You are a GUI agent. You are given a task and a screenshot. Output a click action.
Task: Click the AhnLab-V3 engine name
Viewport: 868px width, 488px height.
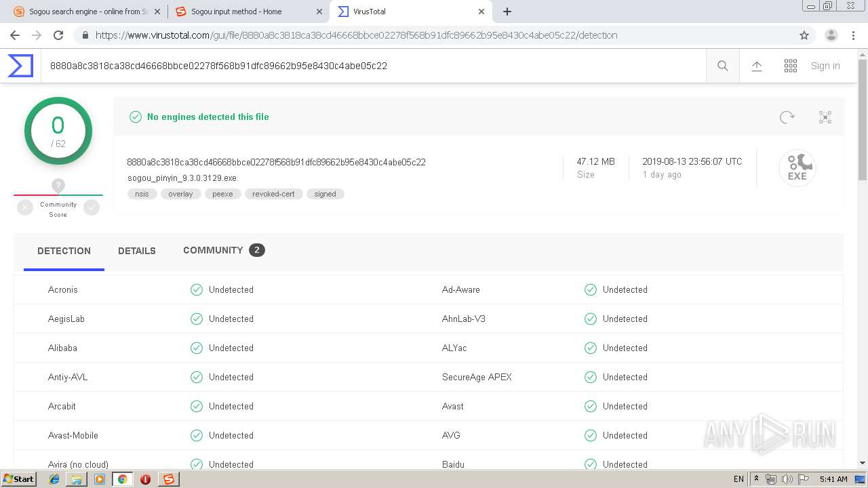click(x=464, y=319)
